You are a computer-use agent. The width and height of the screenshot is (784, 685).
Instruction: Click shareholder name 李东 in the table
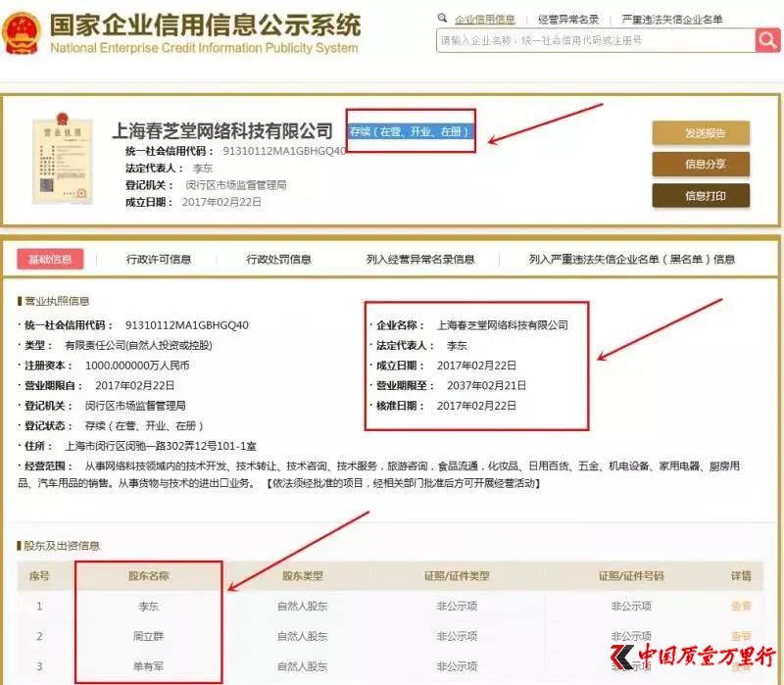coord(149,606)
